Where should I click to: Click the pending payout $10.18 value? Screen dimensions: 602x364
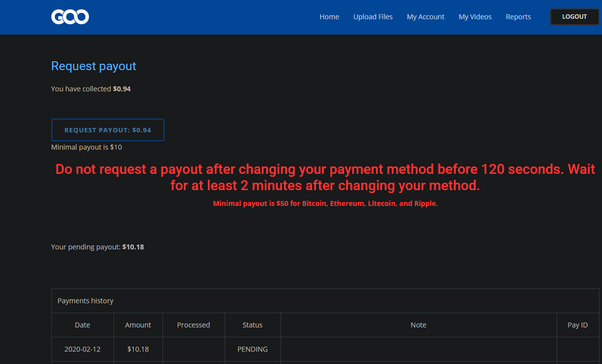(133, 247)
